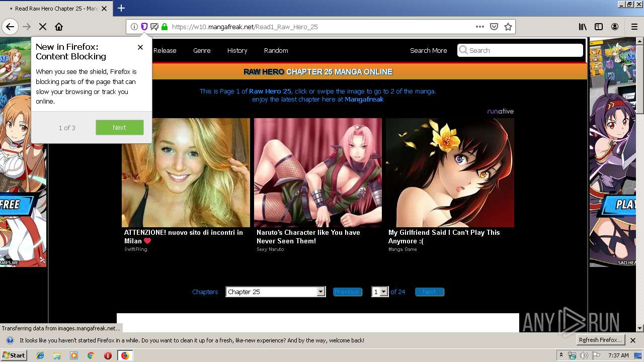Click the volume speaker tray icon

pyautogui.click(x=584, y=355)
